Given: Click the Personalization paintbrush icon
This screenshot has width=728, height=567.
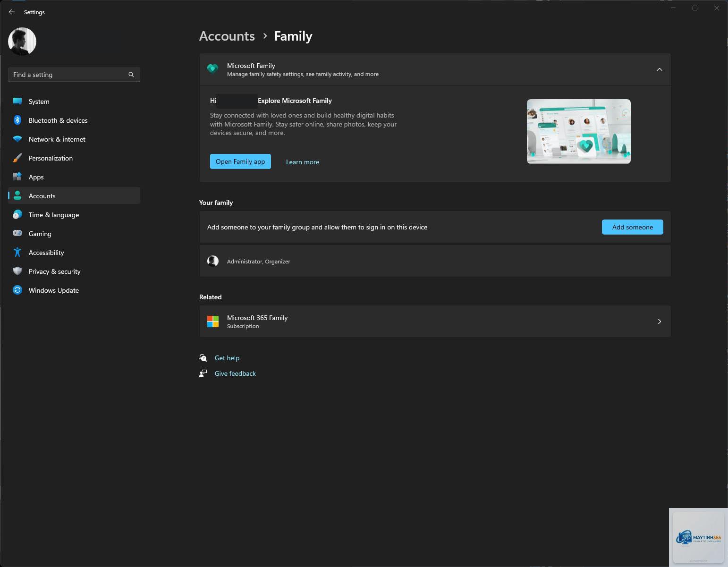Looking at the screenshot, I should pyautogui.click(x=17, y=158).
